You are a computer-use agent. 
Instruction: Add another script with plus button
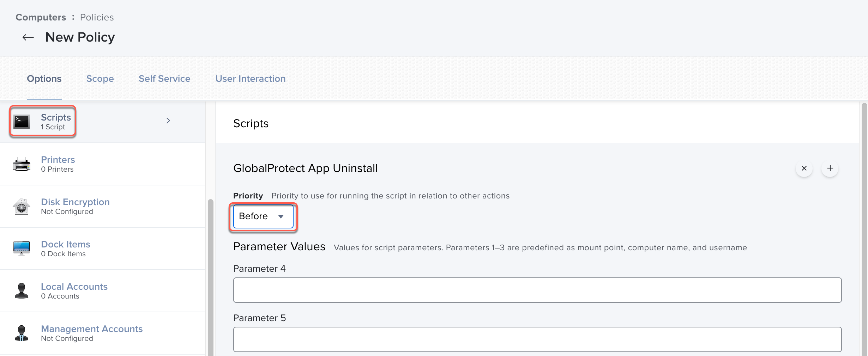point(830,168)
